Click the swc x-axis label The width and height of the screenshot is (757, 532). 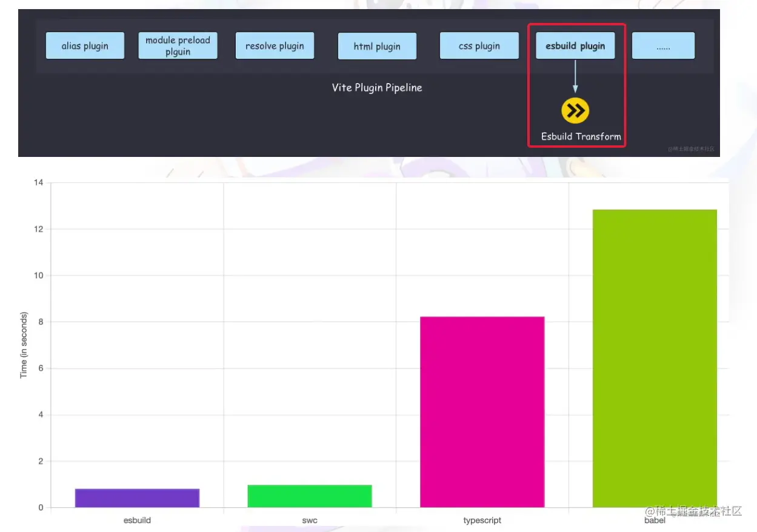[x=310, y=520]
